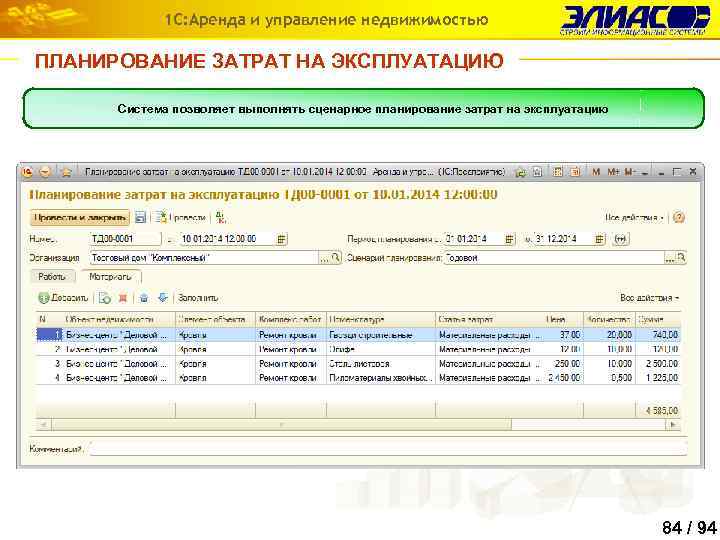Expand table Все действия menu
This screenshot has width=720, height=540.
click(649, 298)
